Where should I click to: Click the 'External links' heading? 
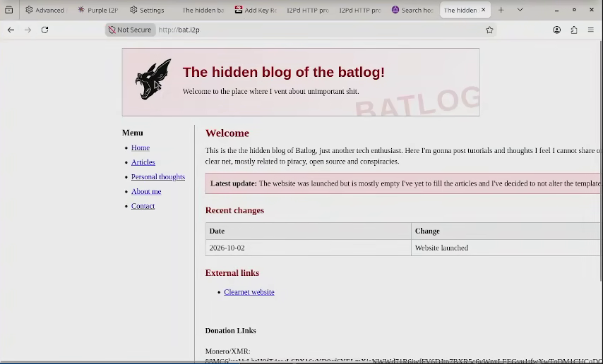[x=232, y=273]
